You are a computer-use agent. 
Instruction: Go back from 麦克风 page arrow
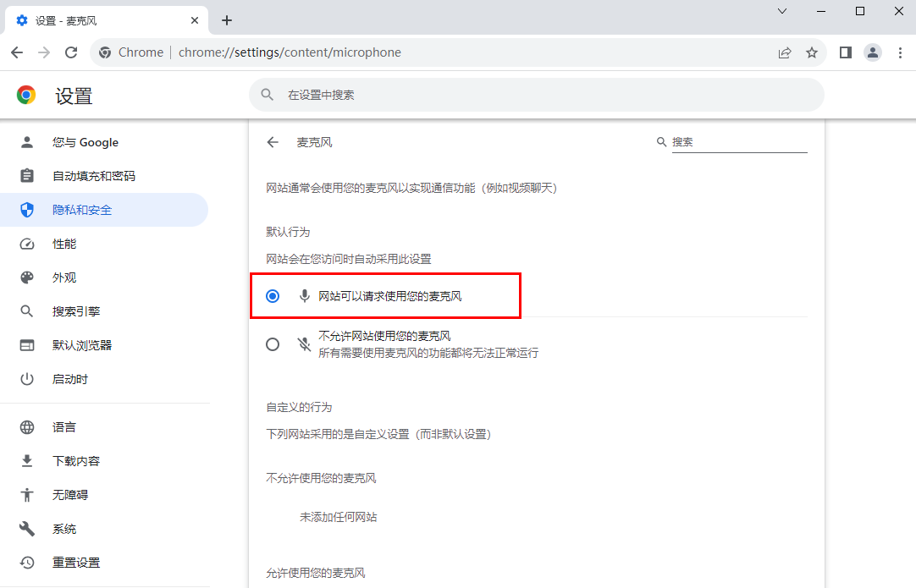[x=273, y=142]
